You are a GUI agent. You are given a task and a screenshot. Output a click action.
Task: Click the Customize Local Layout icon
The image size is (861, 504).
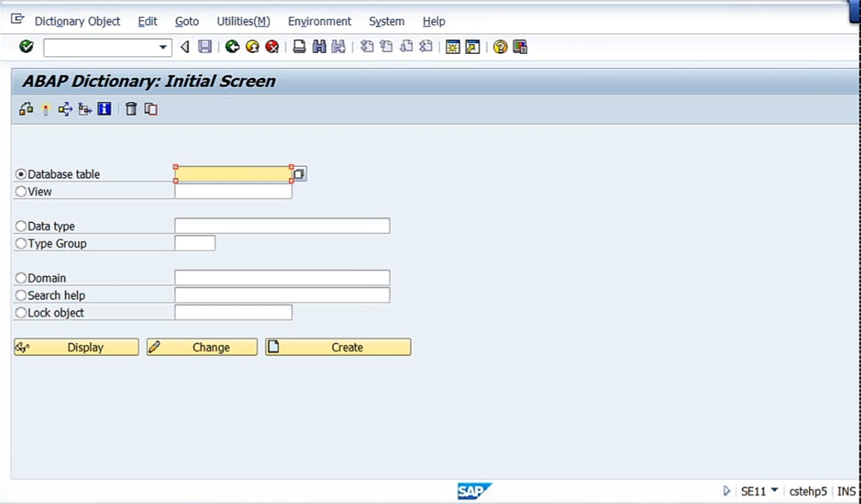click(x=520, y=47)
